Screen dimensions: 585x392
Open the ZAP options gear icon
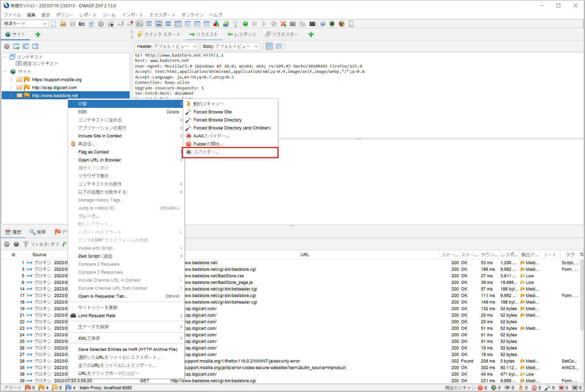pos(101,23)
